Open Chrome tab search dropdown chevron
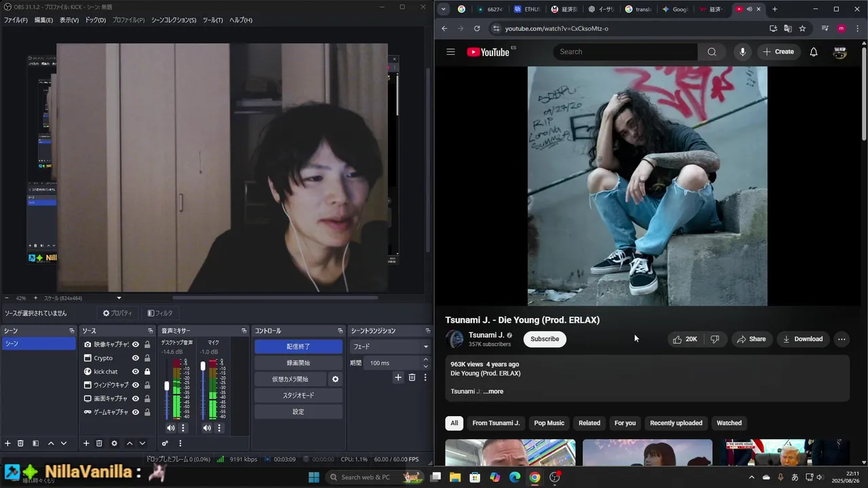Screen dimensions: 868x488 coord(443,9)
